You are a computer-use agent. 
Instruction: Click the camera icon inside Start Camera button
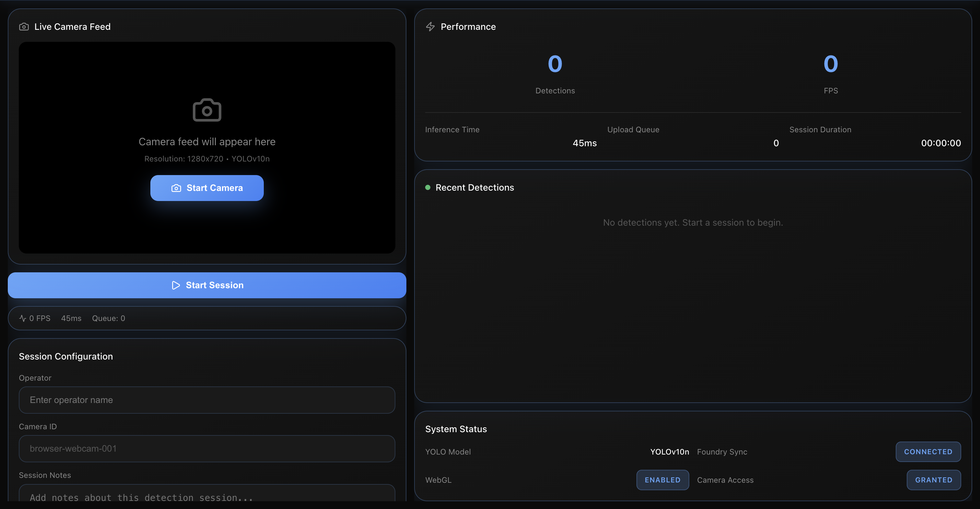[x=176, y=188]
